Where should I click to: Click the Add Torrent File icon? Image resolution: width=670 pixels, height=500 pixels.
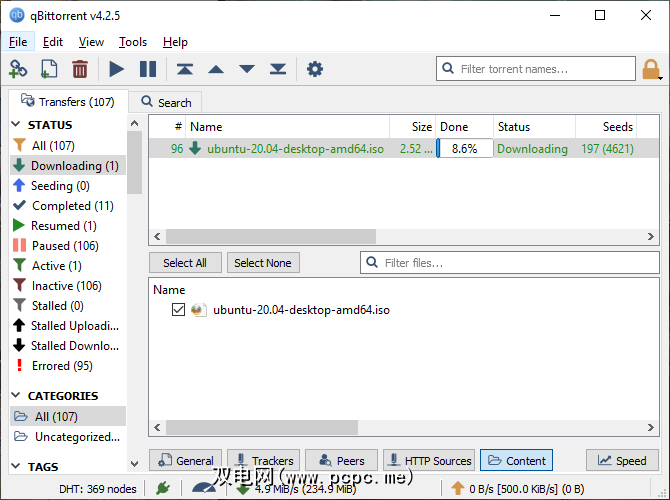click(x=49, y=69)
